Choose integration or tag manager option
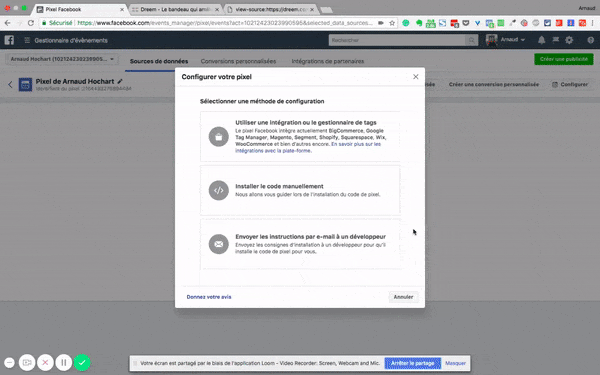Image resolution: width=600 pixels, height=375 pixels. (x=300, y=136)
